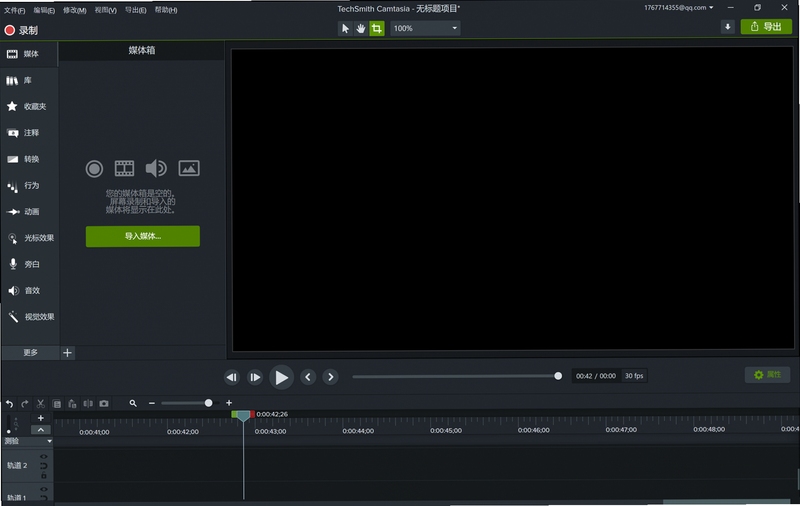Open the 帮助(H) menu
Image resolution: width=800 pixels, height=506 pixels.
pyautogui.click(x=166, y=10)
